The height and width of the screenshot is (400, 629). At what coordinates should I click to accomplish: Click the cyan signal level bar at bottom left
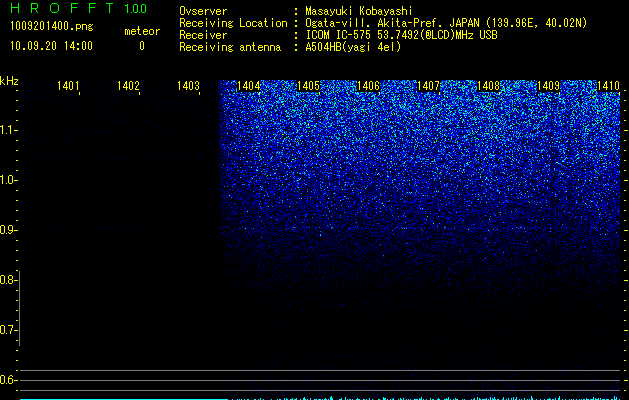(124, 399)
